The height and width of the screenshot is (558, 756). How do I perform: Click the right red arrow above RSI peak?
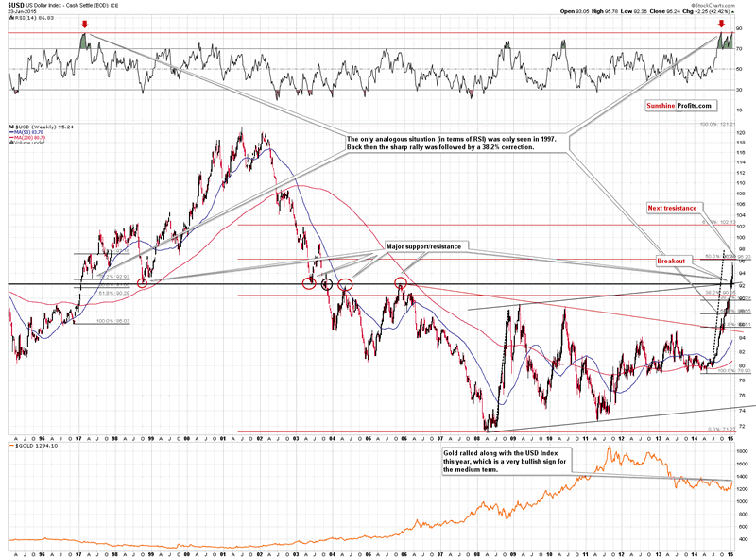[x=721, y=25]
